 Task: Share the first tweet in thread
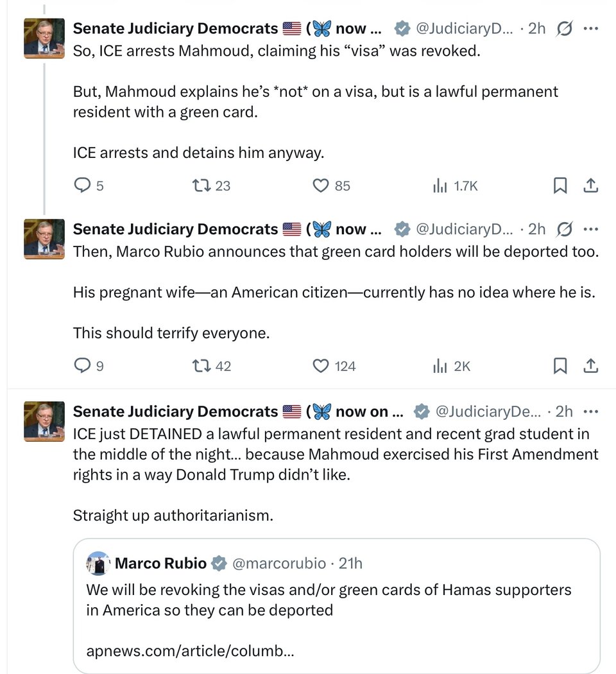pyautogui.click(x=590, y=186)
